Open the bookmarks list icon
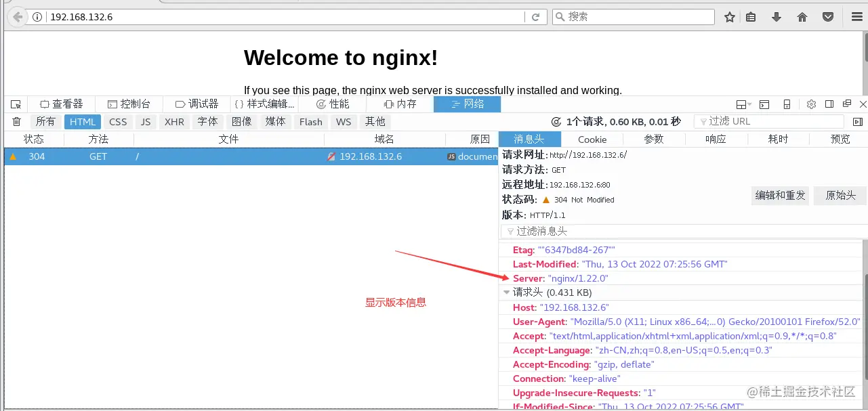The image size is (868, 411). click(x=751, y=17)
